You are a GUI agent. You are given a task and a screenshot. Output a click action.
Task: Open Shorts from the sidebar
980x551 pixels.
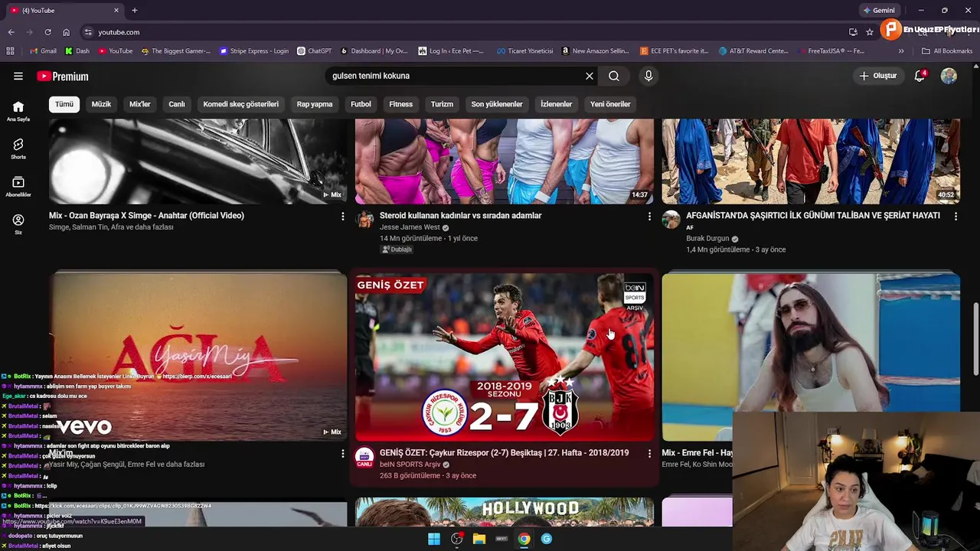pos(18,148)
